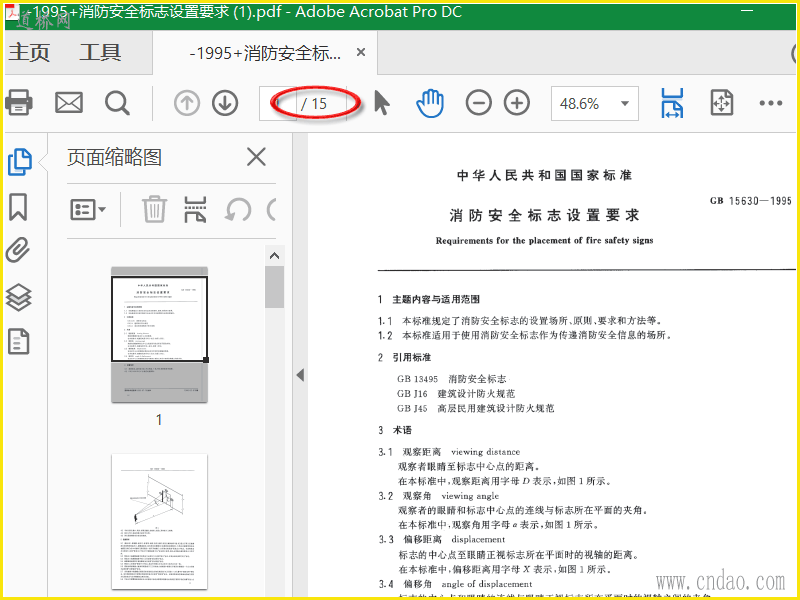
Task: Toggle the Page Thumbnails panel icon
Action: [20, 162]
